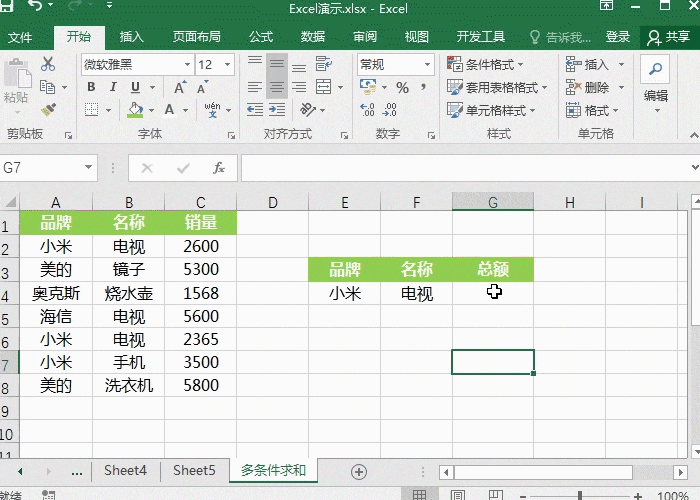Click the fx insert function icon

point(219,168)
